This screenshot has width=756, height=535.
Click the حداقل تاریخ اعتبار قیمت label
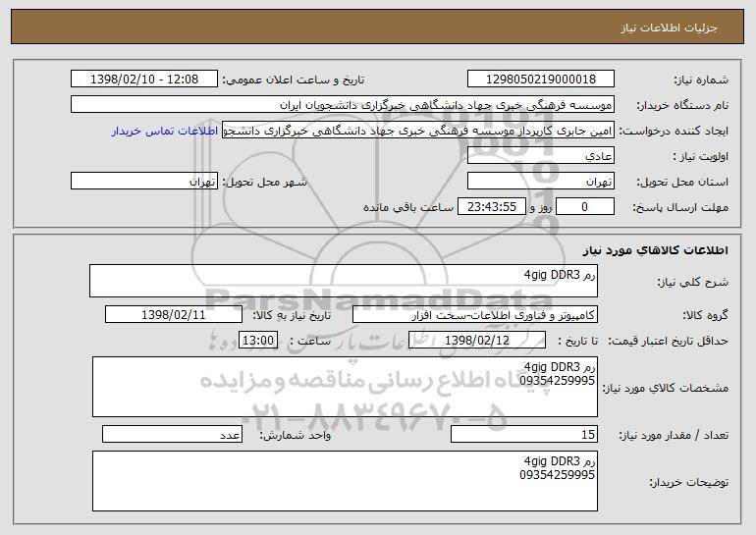point(668,341)
